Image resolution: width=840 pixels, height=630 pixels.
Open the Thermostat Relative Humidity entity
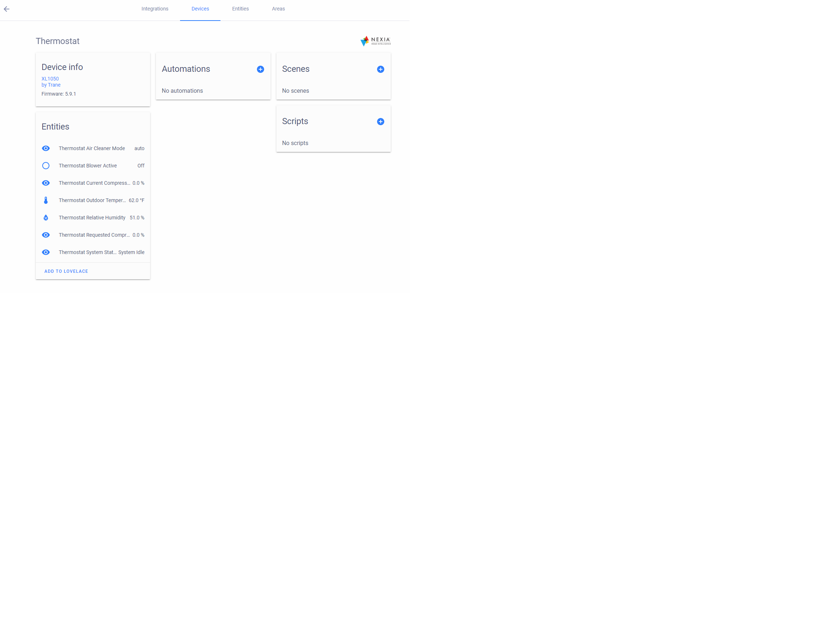[x=92, y=218]
